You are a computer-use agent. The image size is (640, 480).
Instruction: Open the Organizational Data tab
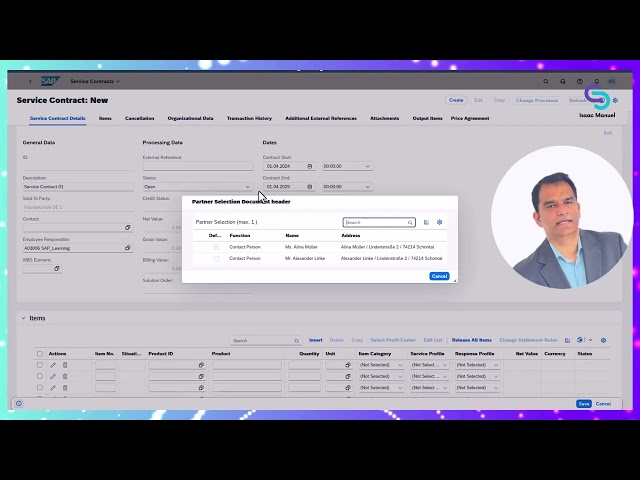pyautogui.click(x=190, y=118)
